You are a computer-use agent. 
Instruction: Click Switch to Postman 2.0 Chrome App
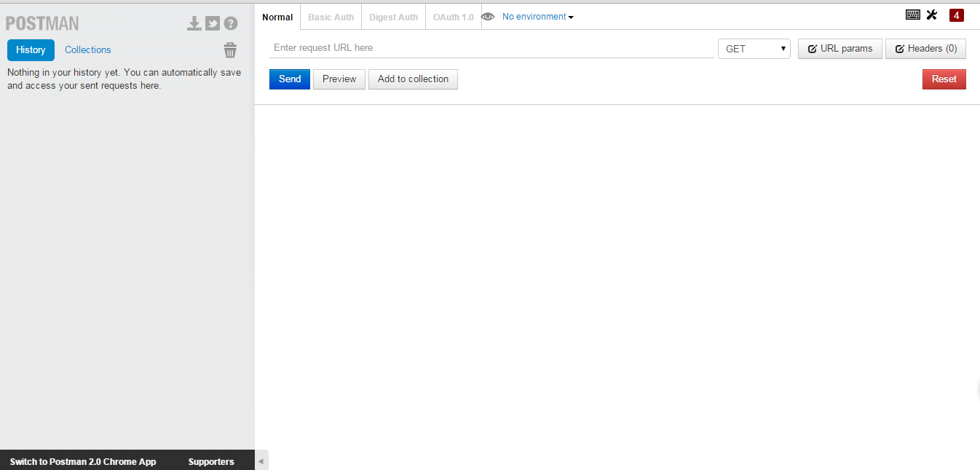click(83, 462)
